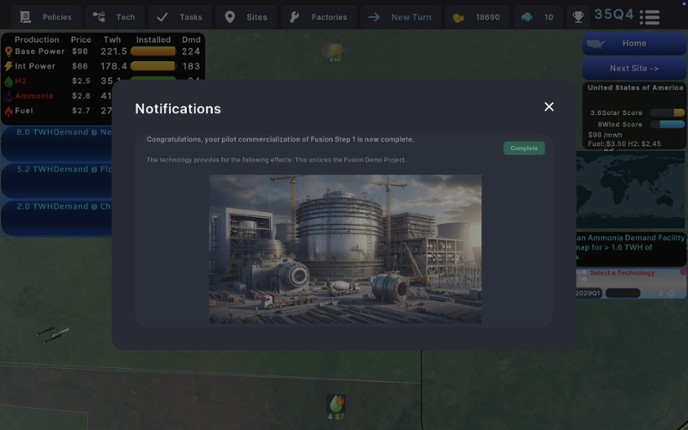
Task: Open the trophy achievements icon
Action: 578,17
